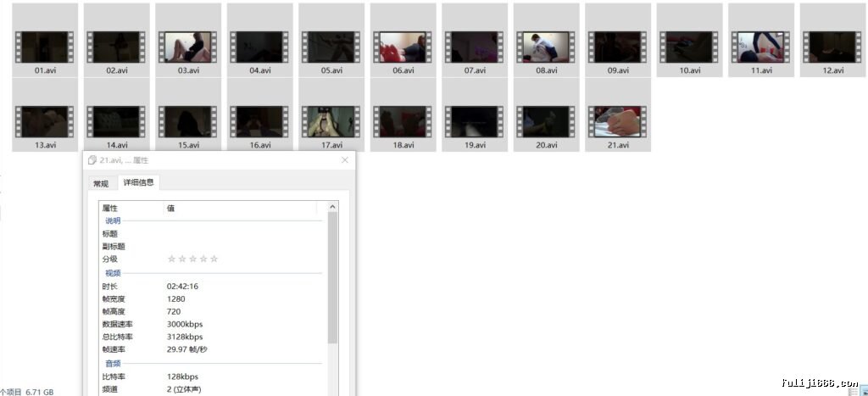The height and width of the screenshot is (396, 868).
Task: Select the 07.avi video file
Action: pyautogui.click(x=475, y=40)
